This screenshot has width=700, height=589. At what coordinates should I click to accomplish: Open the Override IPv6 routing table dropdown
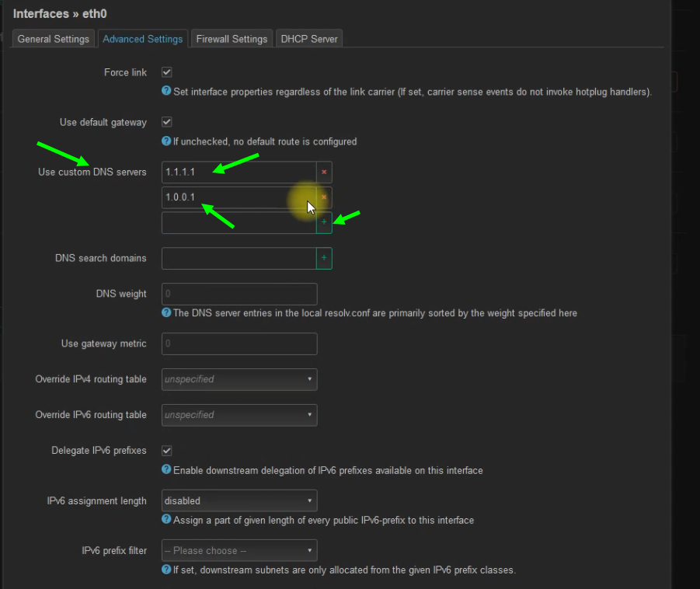(x=239, y=415)
